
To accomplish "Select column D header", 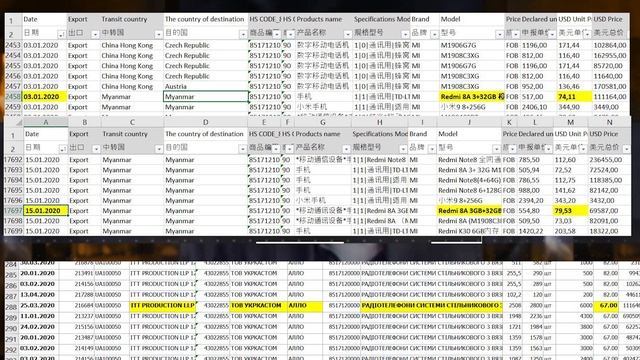I will coord(205,122).
